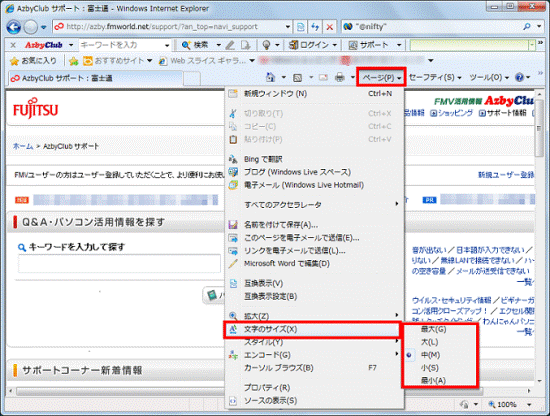Screen dimensions: 550x416
Task: Close the AzbyClub toolbar with the X
Action: pos(13,45)
